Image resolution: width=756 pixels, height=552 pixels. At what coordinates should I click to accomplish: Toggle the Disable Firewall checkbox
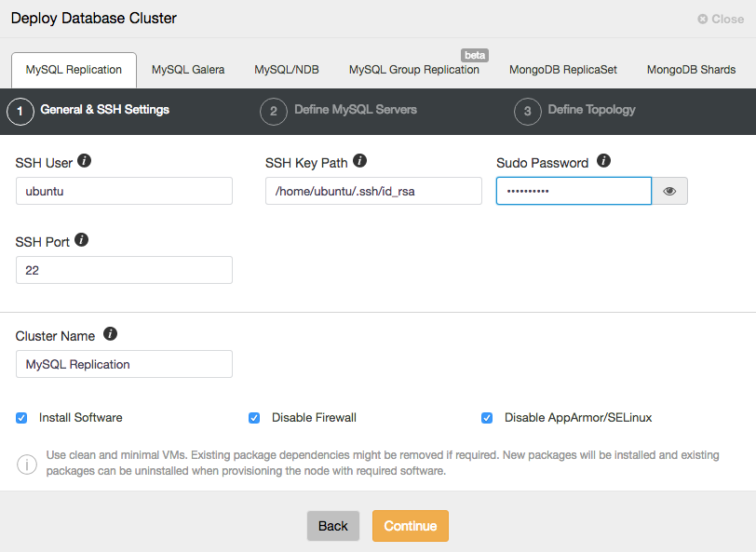254,418
